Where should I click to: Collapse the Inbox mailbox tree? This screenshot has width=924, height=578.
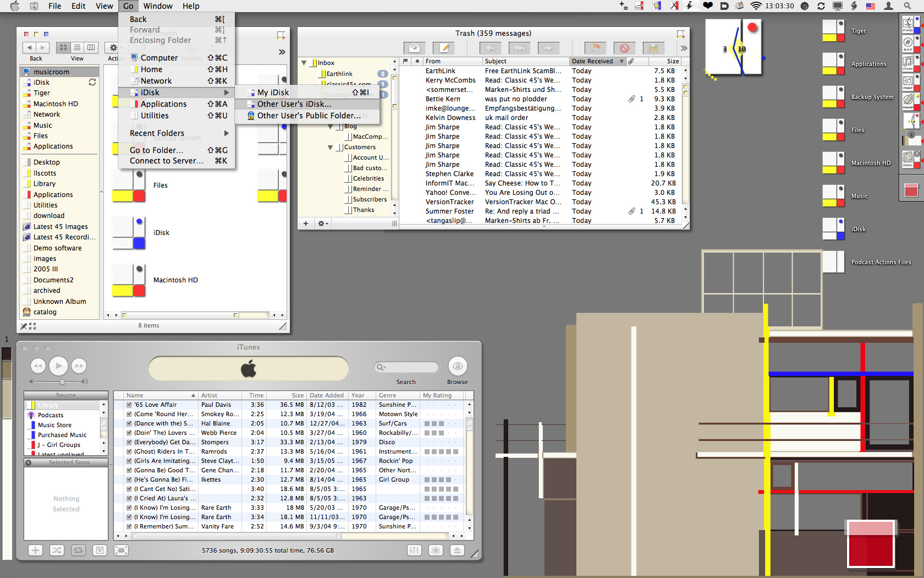coord(304,63)
